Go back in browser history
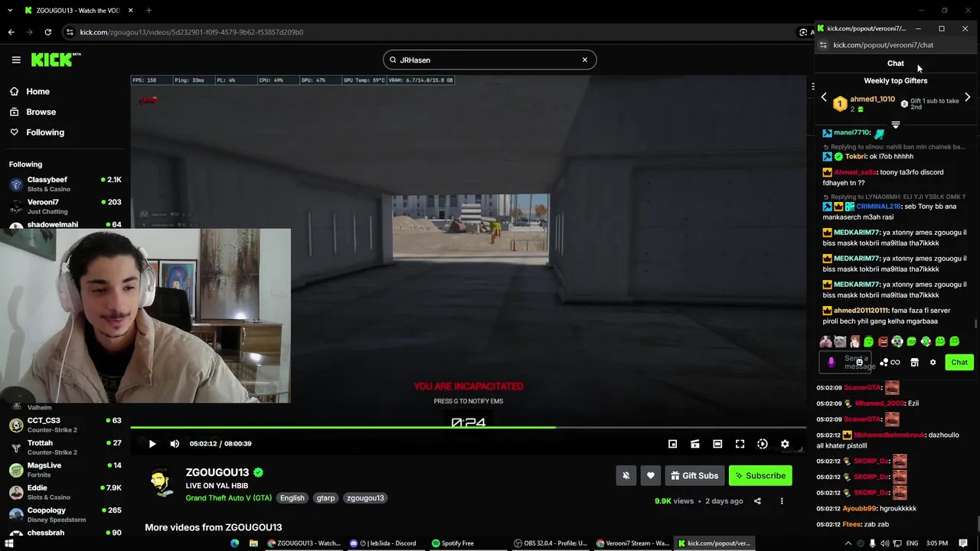The image size is (980, 551). tap(11, 32)
